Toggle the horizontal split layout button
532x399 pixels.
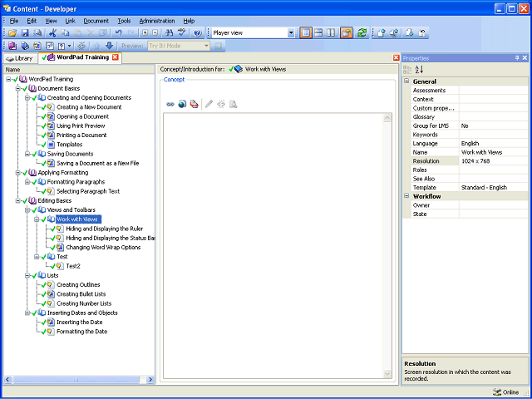click(318, 33)
